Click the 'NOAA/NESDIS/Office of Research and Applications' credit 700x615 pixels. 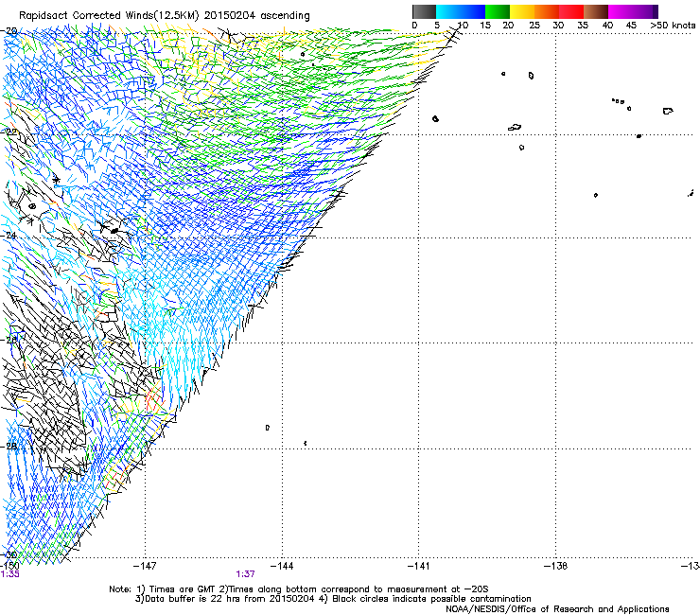tap(557, 609)
